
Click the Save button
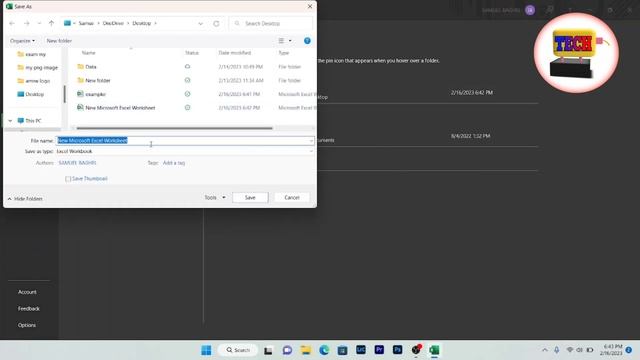tap(250, 198)
